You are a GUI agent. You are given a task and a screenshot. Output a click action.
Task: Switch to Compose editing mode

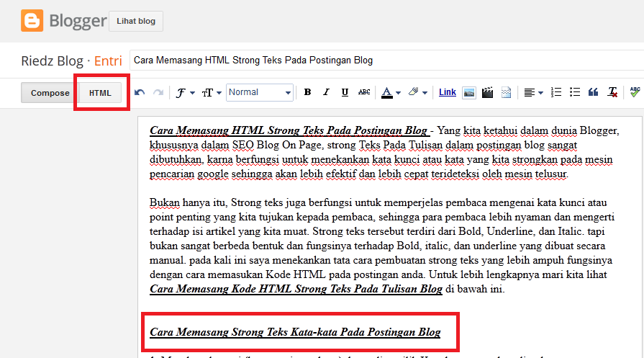[50, 93]
